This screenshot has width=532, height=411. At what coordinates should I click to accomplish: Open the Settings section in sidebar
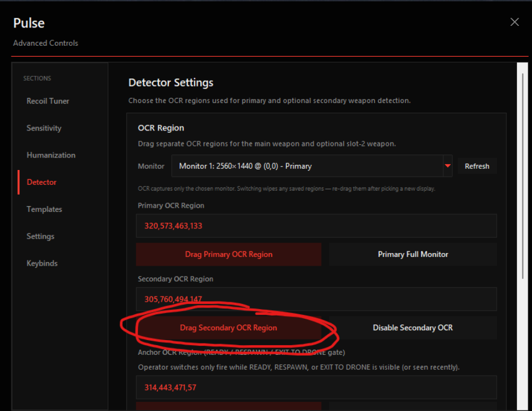pos(41,236)
